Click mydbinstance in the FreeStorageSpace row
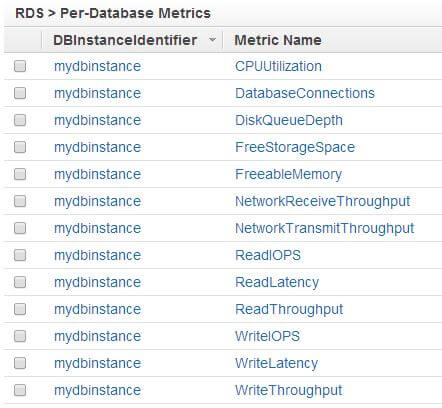Viewport: 442px width, 408px height. [x=97, y=147]
